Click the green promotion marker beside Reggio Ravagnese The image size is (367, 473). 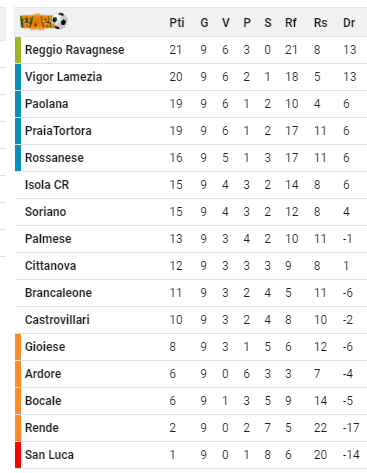pyautogui.click(x=18, y=50)
